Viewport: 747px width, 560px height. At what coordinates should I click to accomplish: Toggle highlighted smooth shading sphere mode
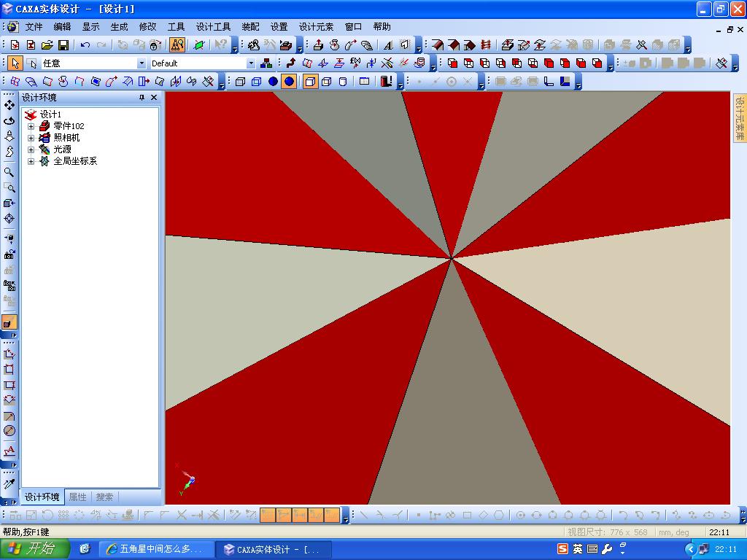[289, 82]
